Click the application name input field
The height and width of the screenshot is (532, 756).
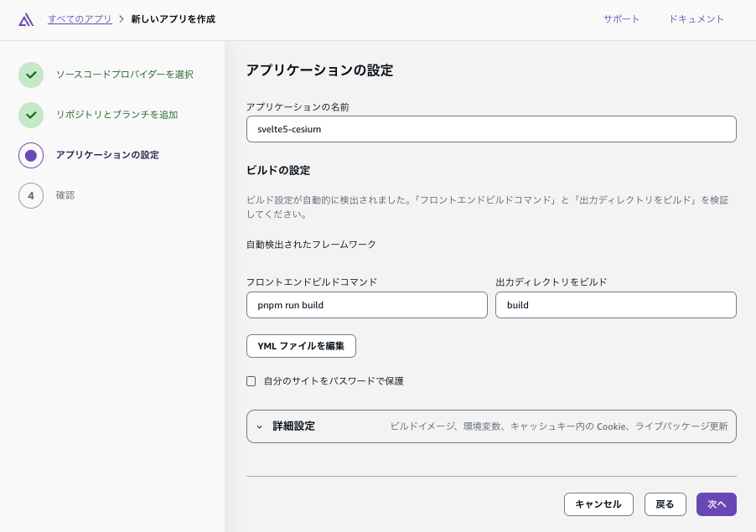[x=491, y=129]
